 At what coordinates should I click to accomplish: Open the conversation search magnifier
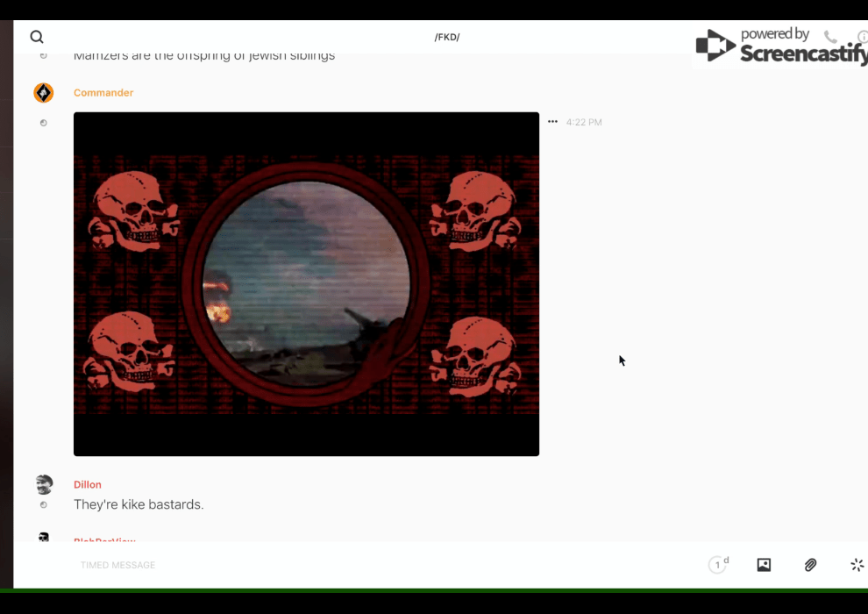pos(37,37)
